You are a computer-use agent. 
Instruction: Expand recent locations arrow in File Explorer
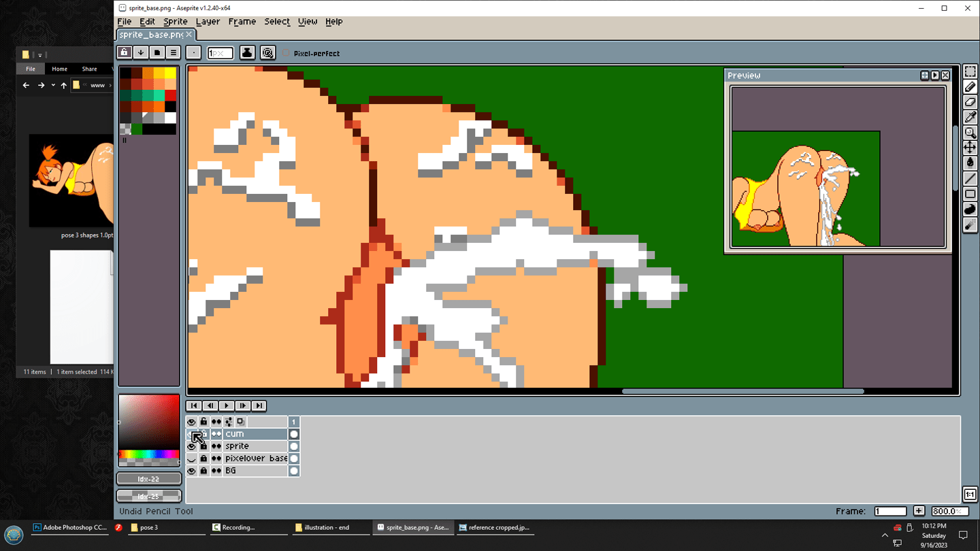point(53,85)
